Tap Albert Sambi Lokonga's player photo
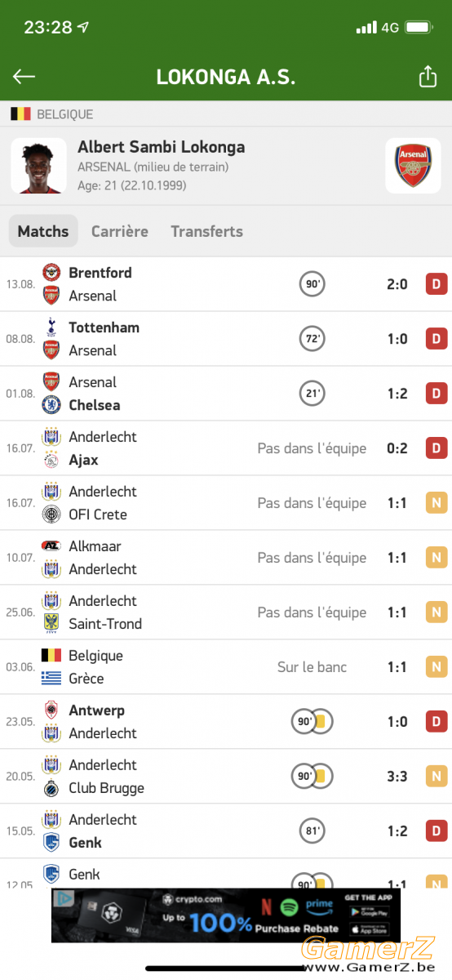This screenshot has height=980, width=452. 38,166
